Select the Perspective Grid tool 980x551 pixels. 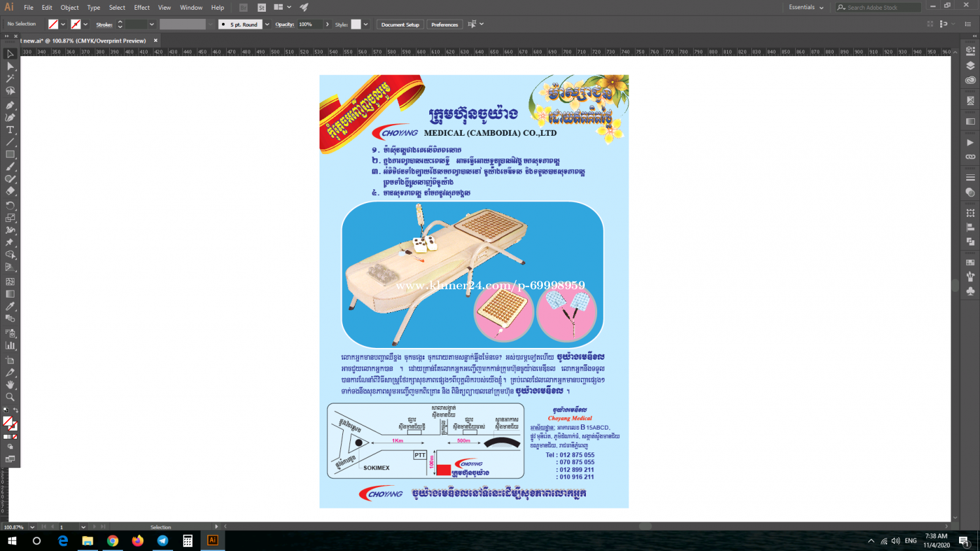pos(10,267)
